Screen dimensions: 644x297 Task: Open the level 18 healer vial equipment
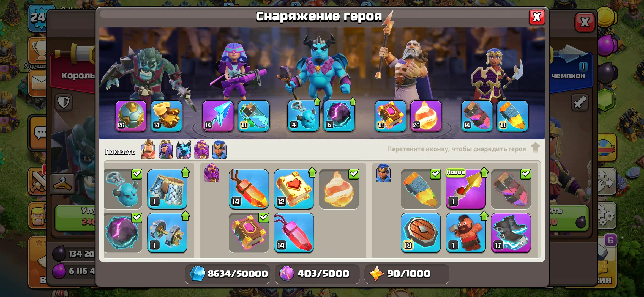[x=253, y=116]
